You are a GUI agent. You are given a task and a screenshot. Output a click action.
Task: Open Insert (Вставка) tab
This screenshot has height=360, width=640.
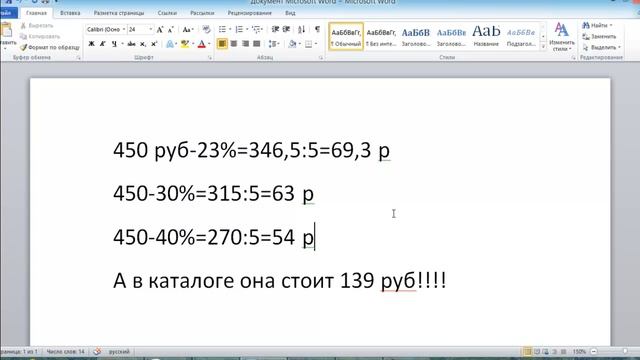point(70,13)
